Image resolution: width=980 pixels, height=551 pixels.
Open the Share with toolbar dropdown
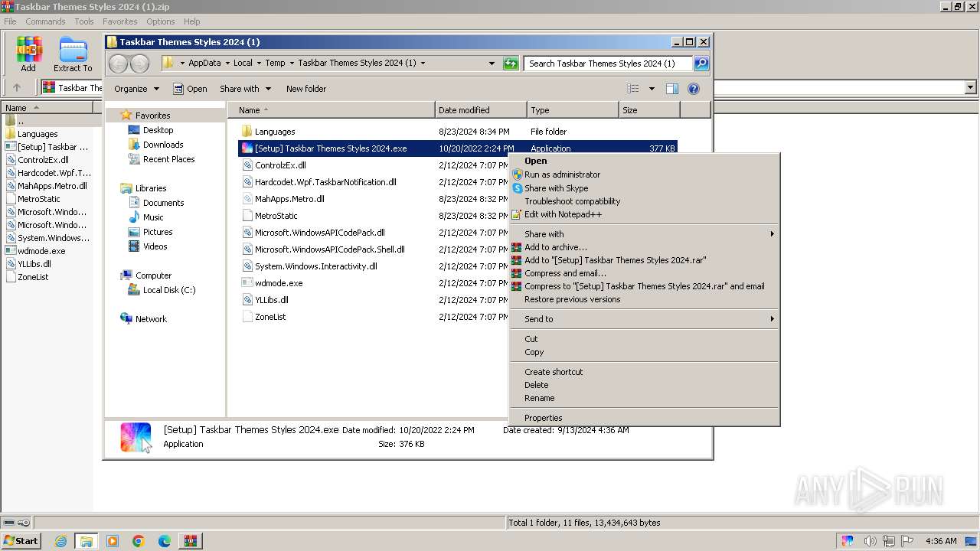click(x=245, y=89)
